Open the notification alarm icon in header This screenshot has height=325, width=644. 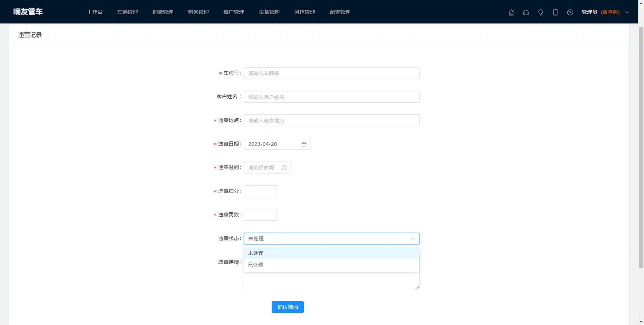[511, 12]
